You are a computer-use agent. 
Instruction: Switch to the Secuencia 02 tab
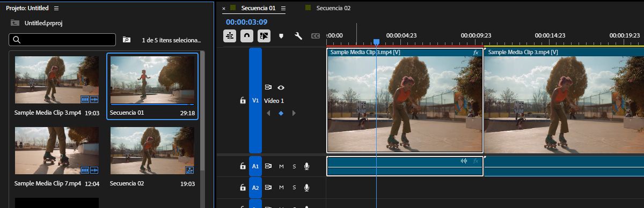(333, 8)
